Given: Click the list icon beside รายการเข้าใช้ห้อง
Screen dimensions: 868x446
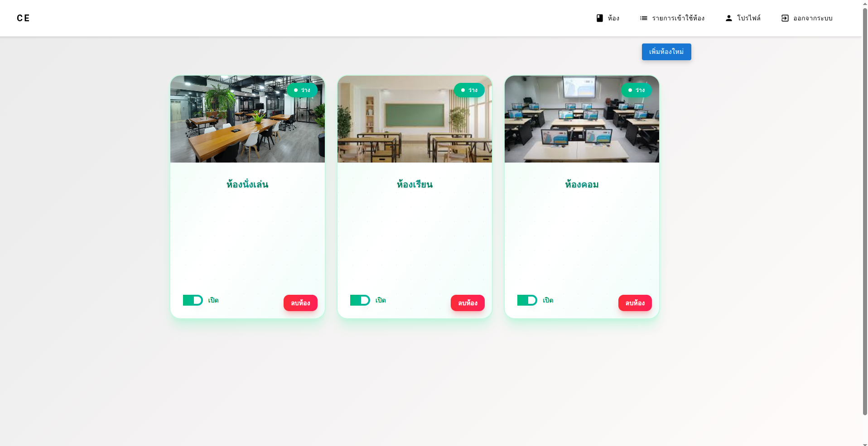Looking at the screenshot, I should coord(643,18).
